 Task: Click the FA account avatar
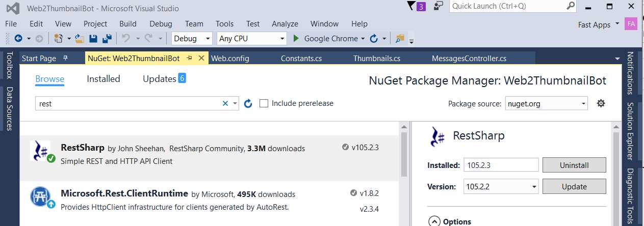pos(631,24)
